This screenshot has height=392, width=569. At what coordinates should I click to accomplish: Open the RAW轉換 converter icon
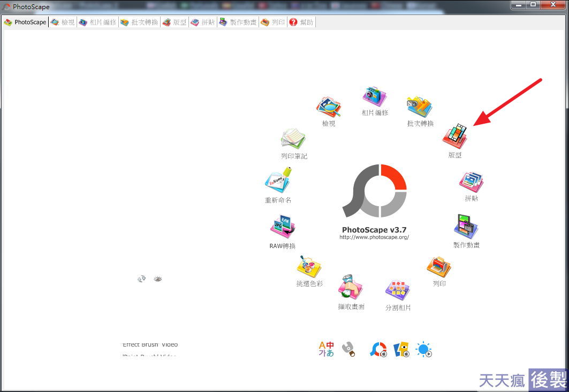pos(283,227)
